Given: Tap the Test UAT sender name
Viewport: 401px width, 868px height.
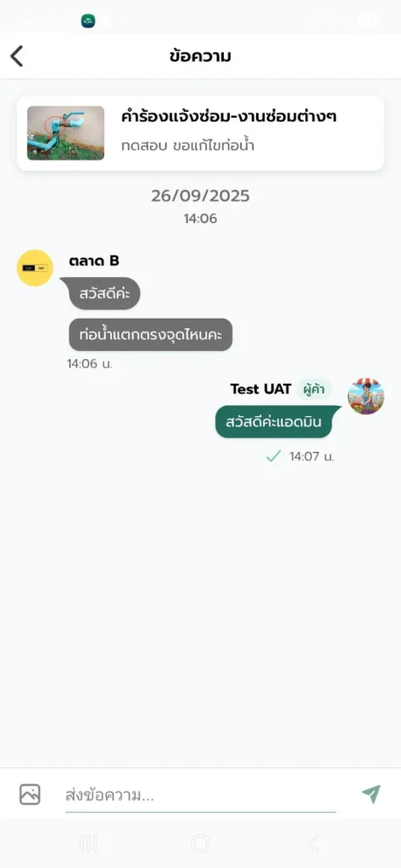Looking at the screenshot, I should pos(260,389).
